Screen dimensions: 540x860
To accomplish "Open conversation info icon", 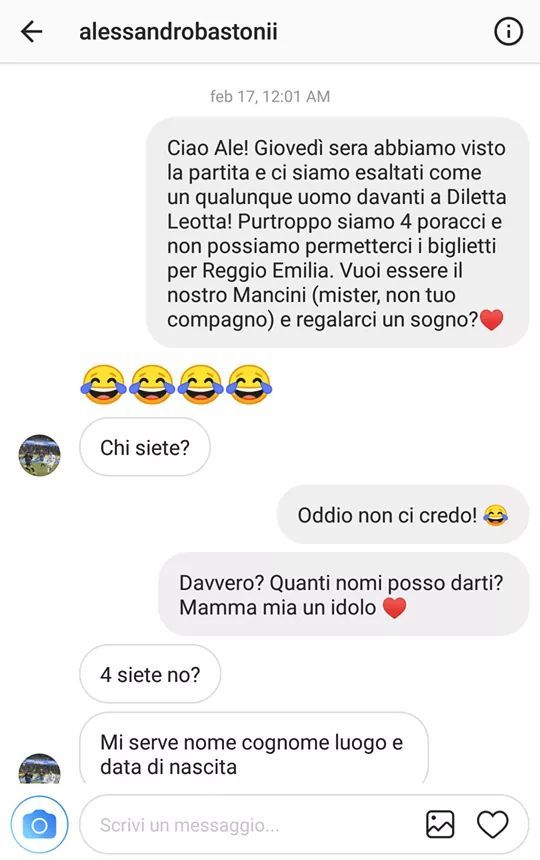I will (x=508, y=32).
